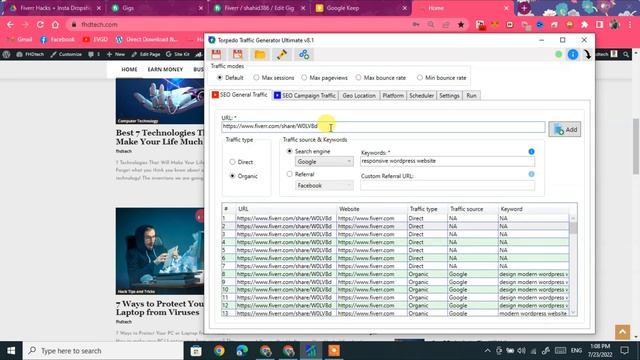
Task: Click the orange scroll-to-top arrow on webpage
Action: 622,332
